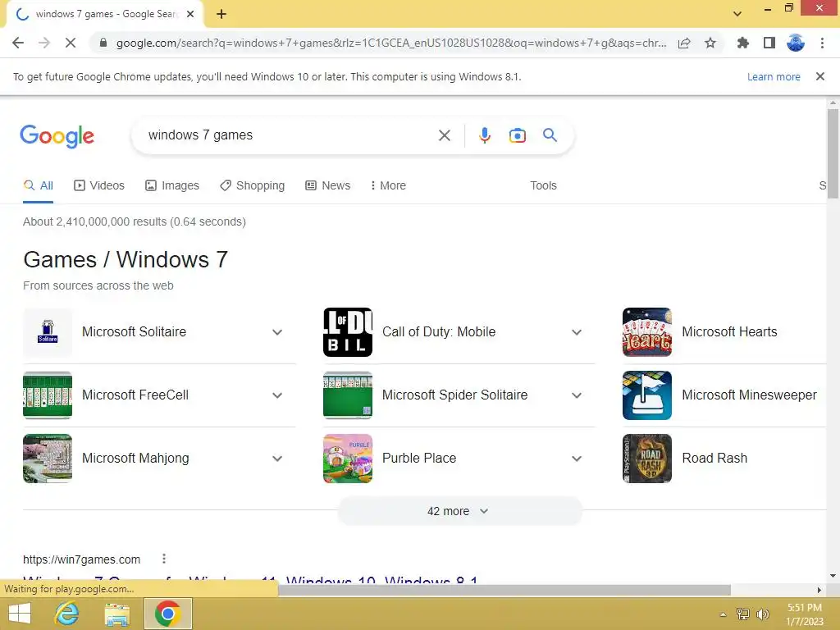Viewport: 840px width, 630px height.
Task: Dismiss the Chrome update notification bar
Action: pos(820,76)
